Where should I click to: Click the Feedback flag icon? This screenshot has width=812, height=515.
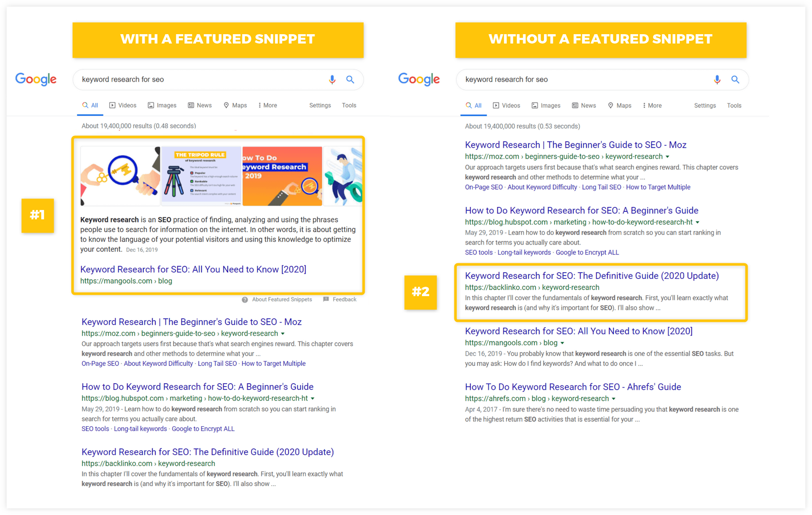point(326,299)
